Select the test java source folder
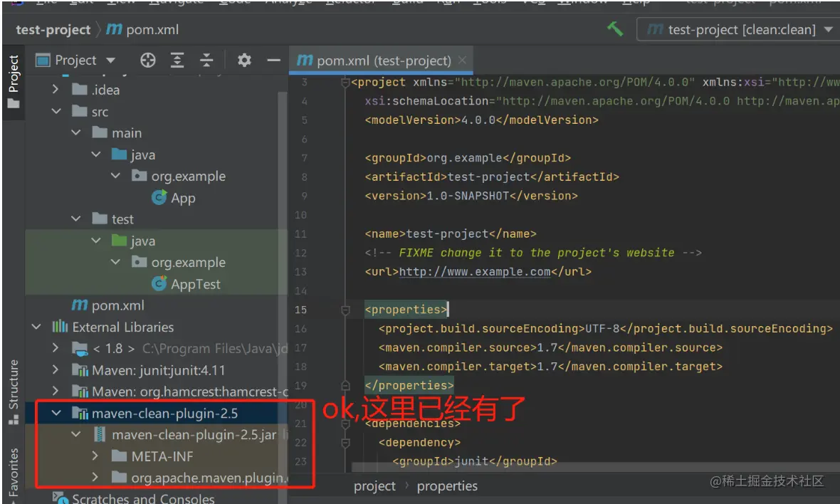Image resolution: width=840 pixels, height=504 pixels. tap(133, 241)
